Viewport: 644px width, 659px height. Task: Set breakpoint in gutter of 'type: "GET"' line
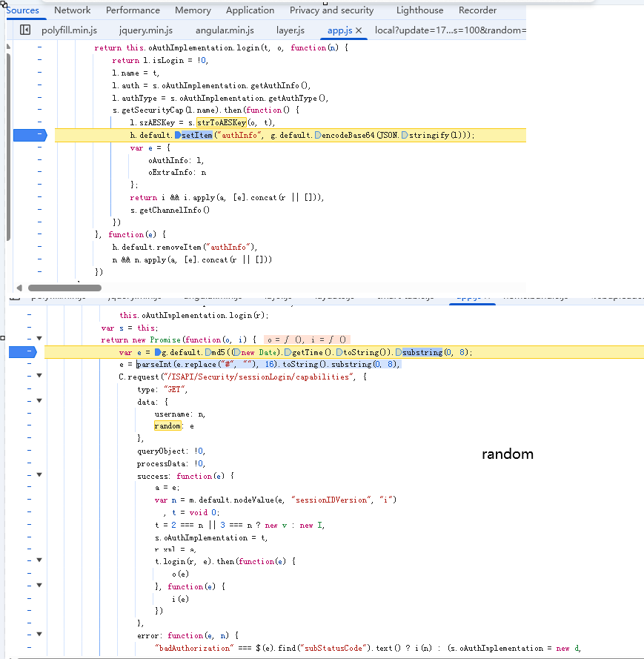click(x=29, y=388)
